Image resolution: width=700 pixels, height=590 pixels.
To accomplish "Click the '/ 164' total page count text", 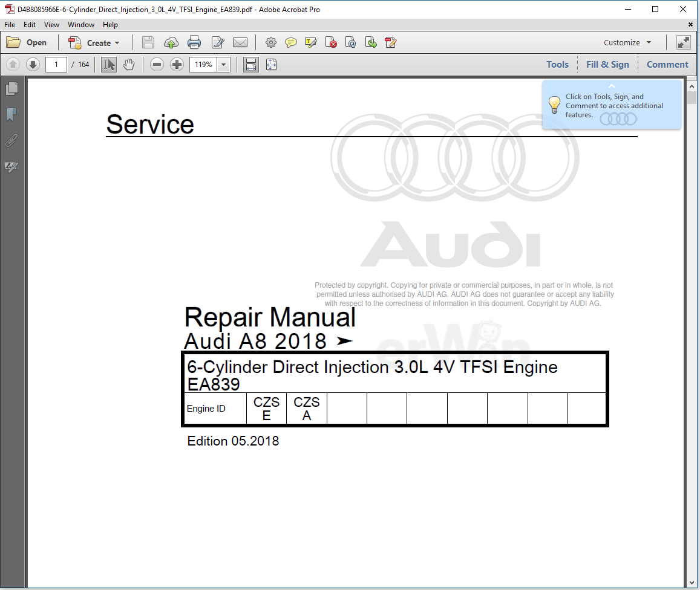I will click(80, 65).
